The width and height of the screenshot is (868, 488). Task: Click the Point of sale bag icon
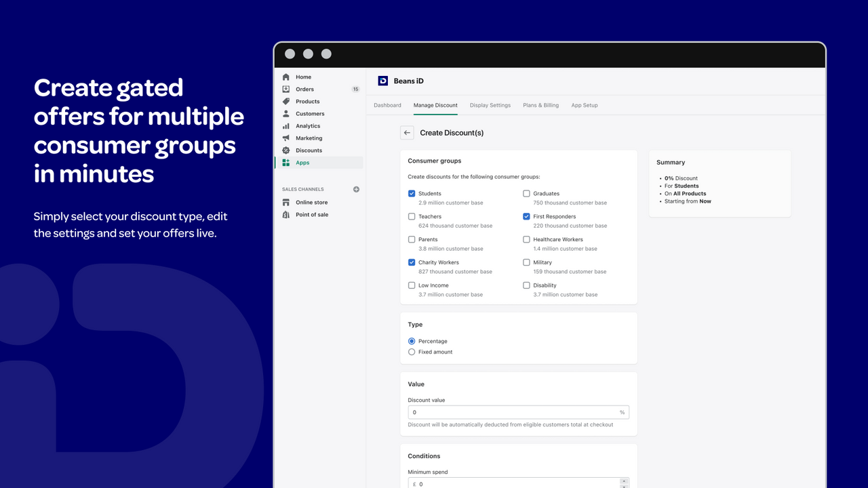pos(286,215)
